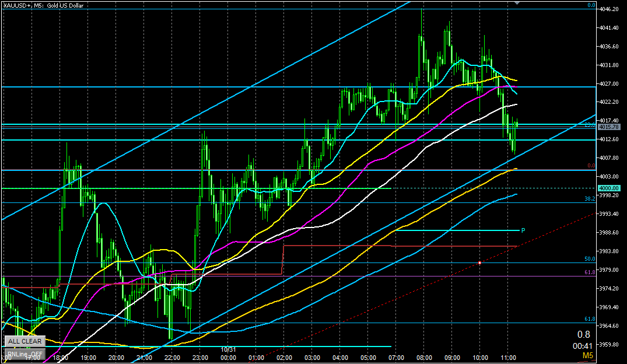Toggle the BNLine_OFF button
The width and height of the screenshot is (627, 364).
tap(24, 353)
